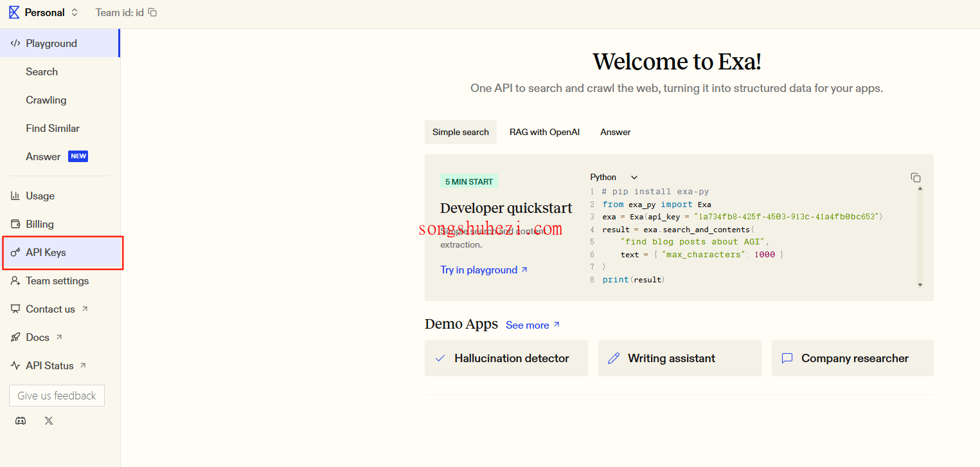Click the arrow icon after See more
Image resolution: width=980 pixels, height=467 pixels.
[557, 324]
